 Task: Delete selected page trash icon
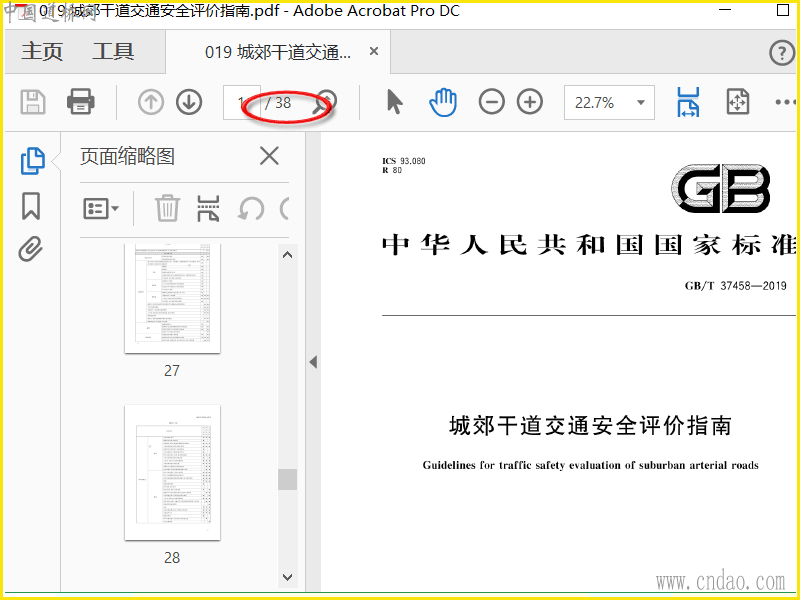coord(167,208)
